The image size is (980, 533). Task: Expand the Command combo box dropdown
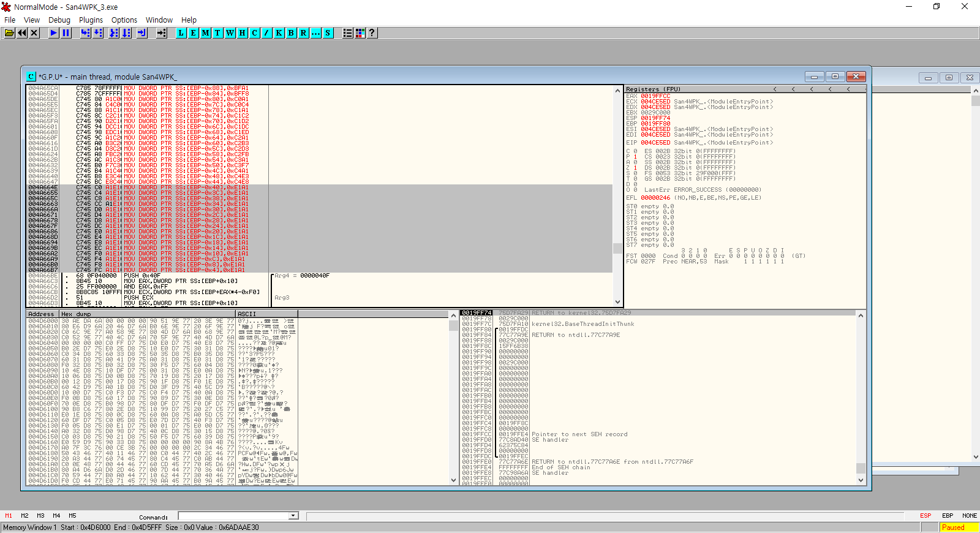(x=293, y=516)
